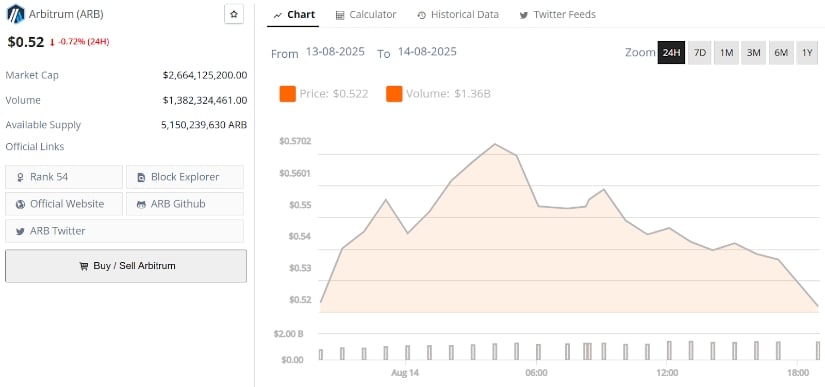Viewport: 825px width, 387px height.
Task: Click the star favorite icon
Action: click(x=234, y=14)
